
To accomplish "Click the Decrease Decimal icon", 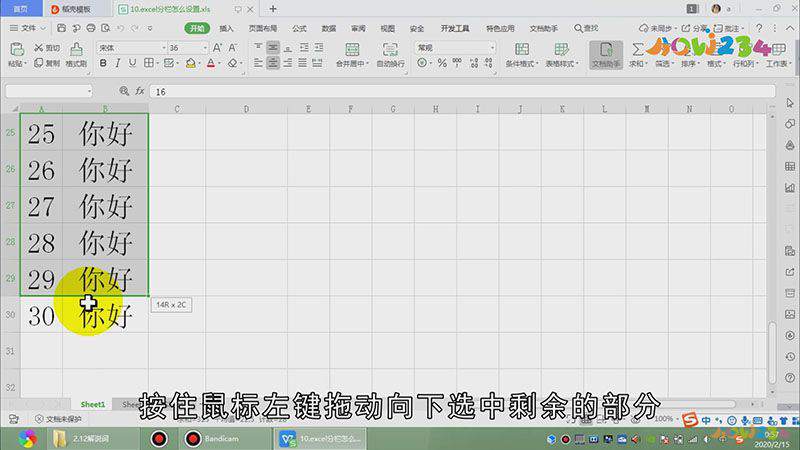I will 489,63.
